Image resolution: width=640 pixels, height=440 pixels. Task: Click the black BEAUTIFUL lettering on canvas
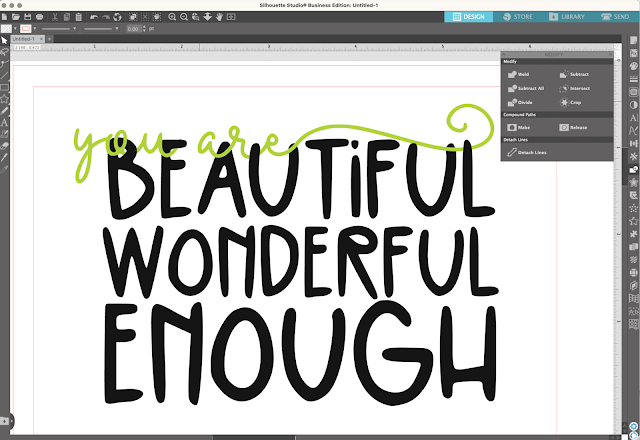tap(301, 179)
